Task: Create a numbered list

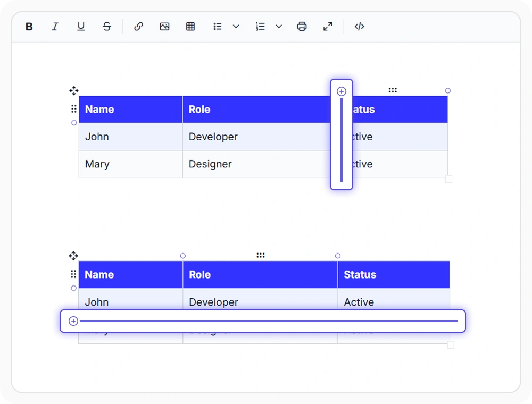Action: [260, 27]
